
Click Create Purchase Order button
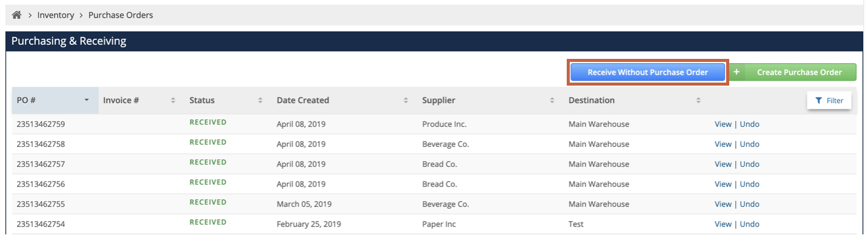[800, 72]
